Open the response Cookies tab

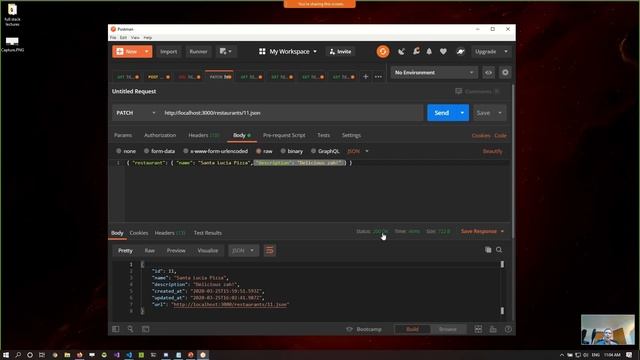point(139,233)
